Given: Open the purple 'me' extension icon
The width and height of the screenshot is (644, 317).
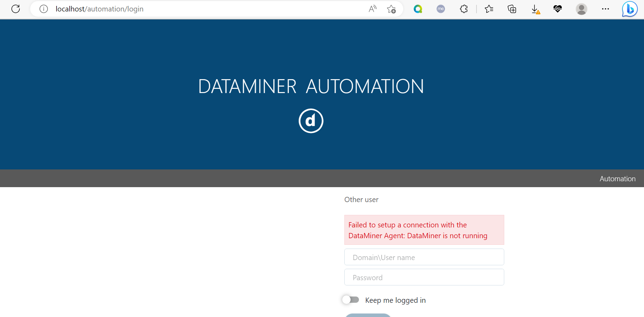Looking at the screenshot, I should 441,9.
